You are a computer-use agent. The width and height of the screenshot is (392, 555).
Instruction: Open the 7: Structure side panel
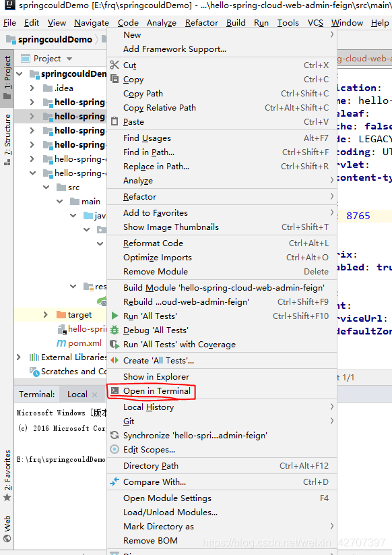click(x=7, y=140)
